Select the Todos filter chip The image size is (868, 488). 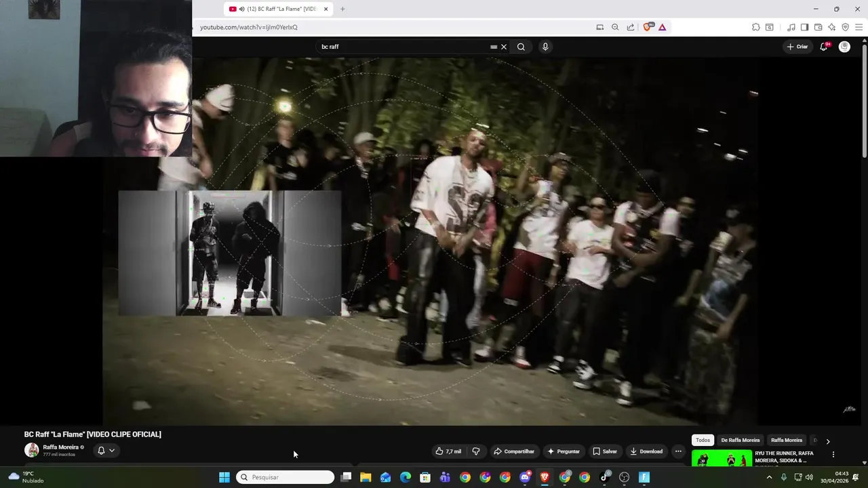click(703, 441)
